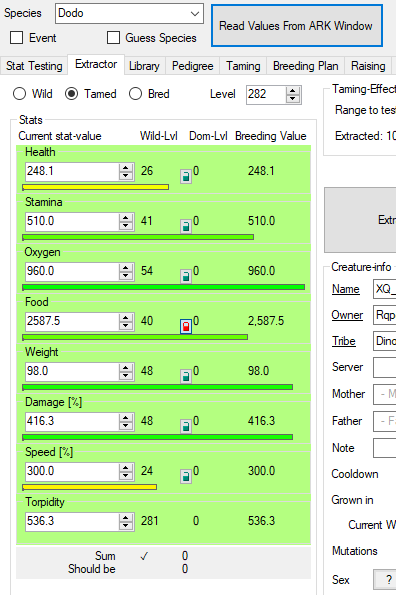396x595 pixels.
Task: Click the Health stat lock icon
Action: [x=185, y=176]
